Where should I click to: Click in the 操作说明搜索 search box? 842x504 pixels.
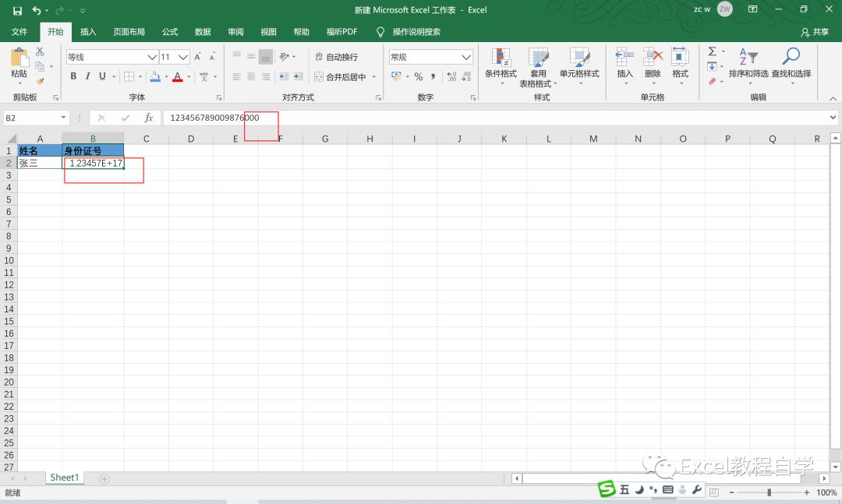tap(416, 32)
